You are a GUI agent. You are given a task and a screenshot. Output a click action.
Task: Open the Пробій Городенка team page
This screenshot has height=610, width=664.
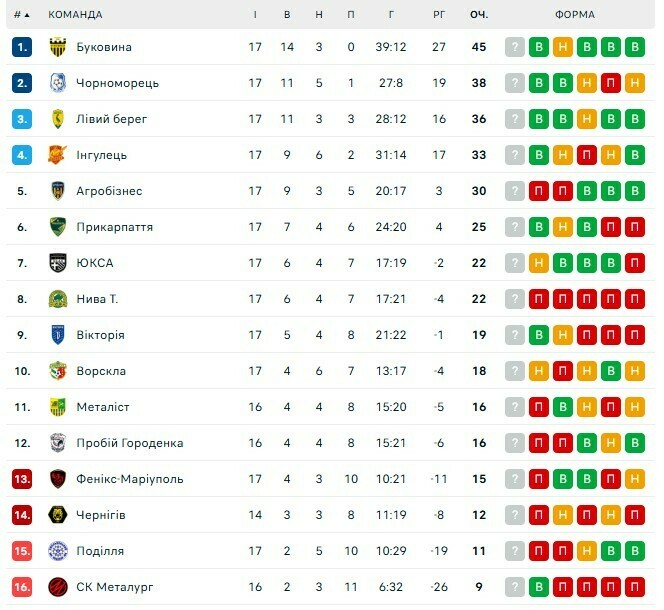[130, 443]
